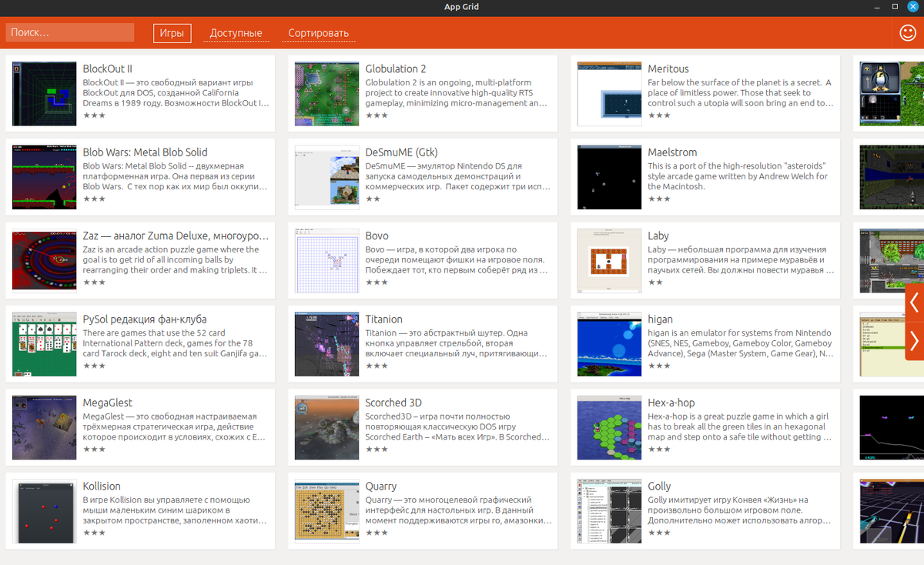
Task: Select the Meritous screenshot thumbnail
Action: tap(609, 94)
